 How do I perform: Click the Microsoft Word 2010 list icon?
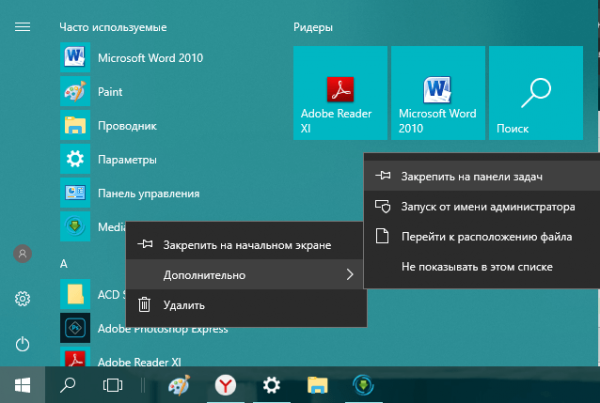click(x=75, y=57)
